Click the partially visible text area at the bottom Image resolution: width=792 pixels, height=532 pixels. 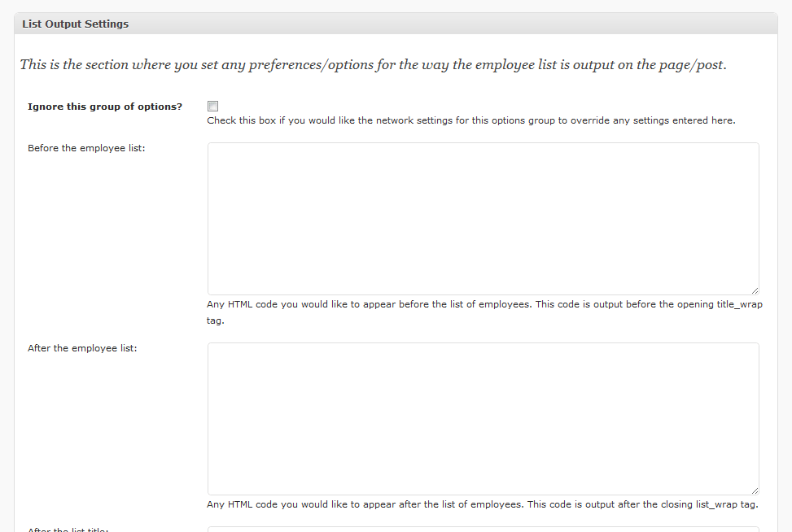(483, 529)
